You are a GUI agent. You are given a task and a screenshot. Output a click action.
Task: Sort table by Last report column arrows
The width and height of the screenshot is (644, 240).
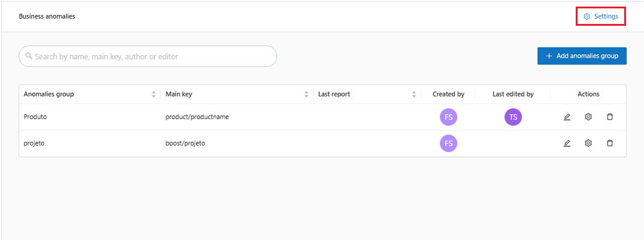tap(414, 95)
